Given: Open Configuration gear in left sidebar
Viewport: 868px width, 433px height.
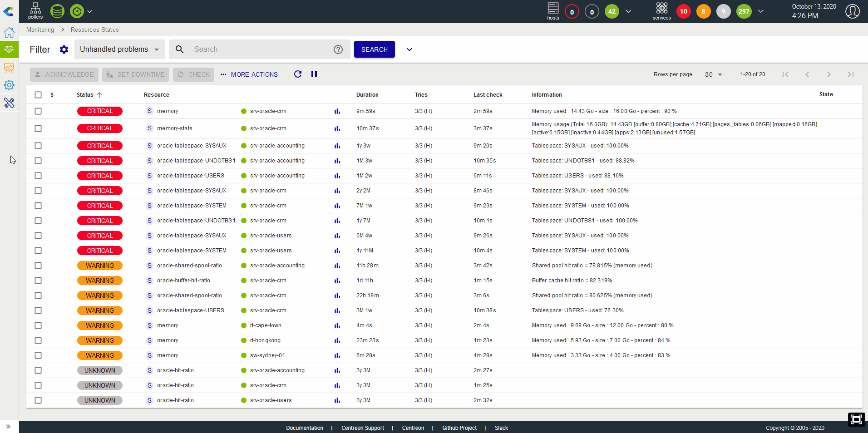Looking at the screenshot, I should point(9,85).
